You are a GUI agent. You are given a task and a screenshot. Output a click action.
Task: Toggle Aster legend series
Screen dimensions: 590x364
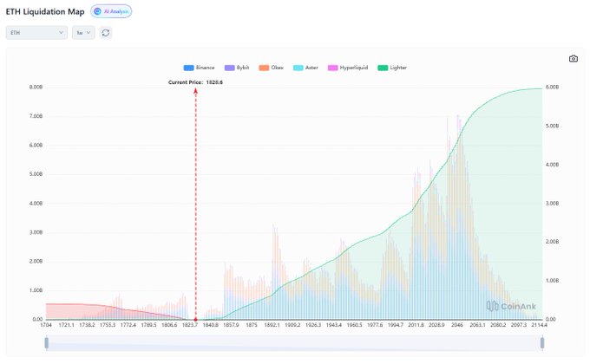pos(305,68)
